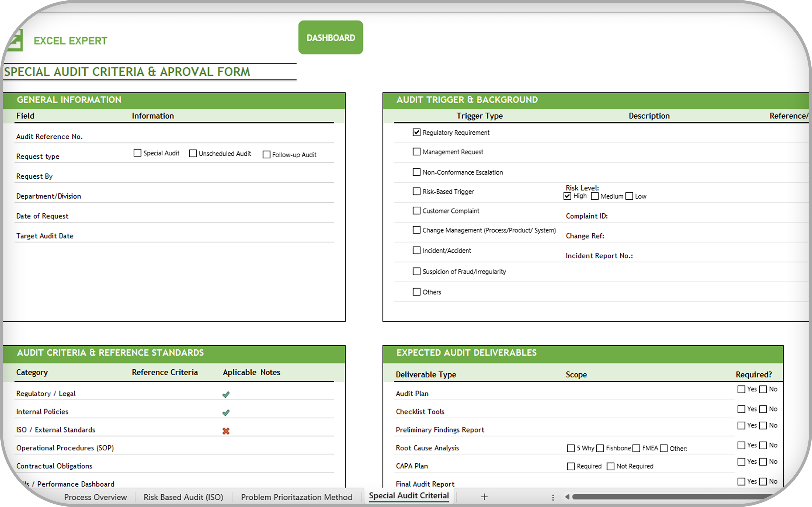Viewport: 812px width, 507px height.
Task: Check the Special Audit request type
Action: pos(137,153)
